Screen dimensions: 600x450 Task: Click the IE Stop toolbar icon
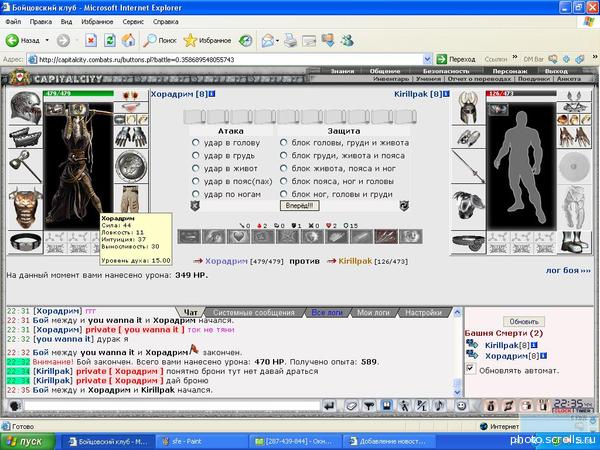pyautogui.click(x=91, y=40)
